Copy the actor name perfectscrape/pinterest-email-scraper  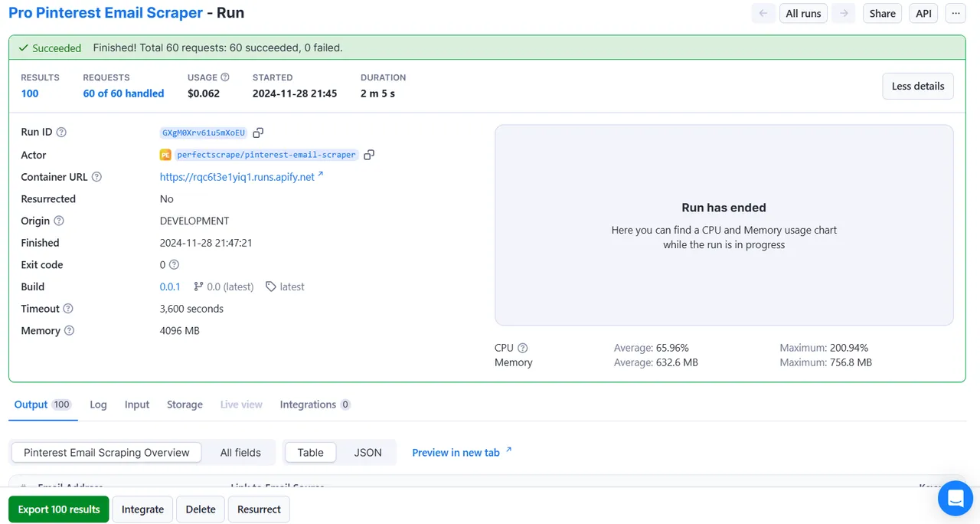[369, 155]
